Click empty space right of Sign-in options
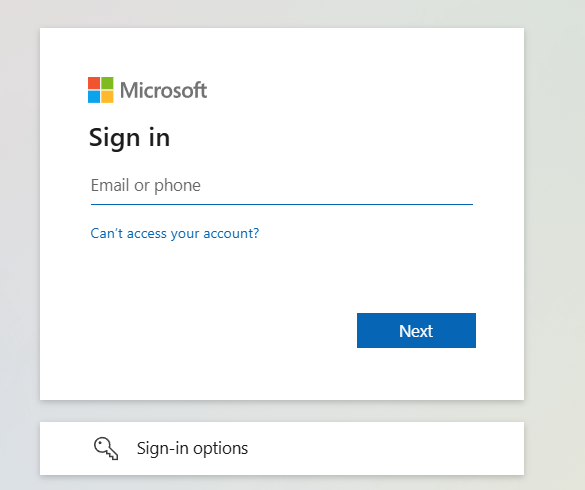585x490 pixels. click(x=384, y=448)
